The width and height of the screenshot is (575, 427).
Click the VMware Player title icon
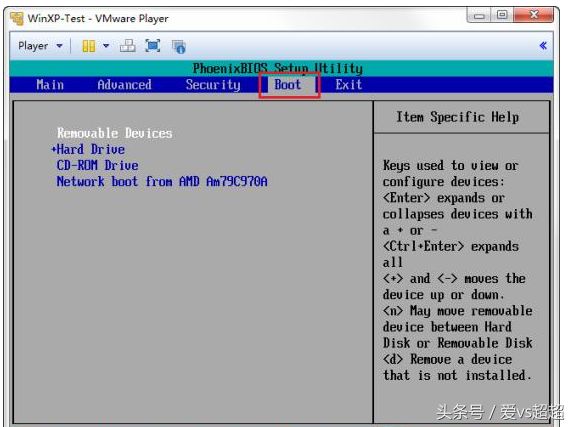coord(17,18)
